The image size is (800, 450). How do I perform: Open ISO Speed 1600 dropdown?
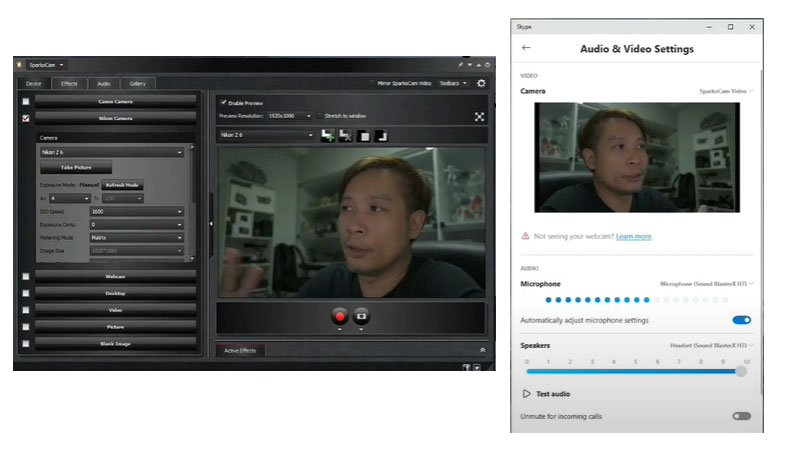tap(136, 211)
